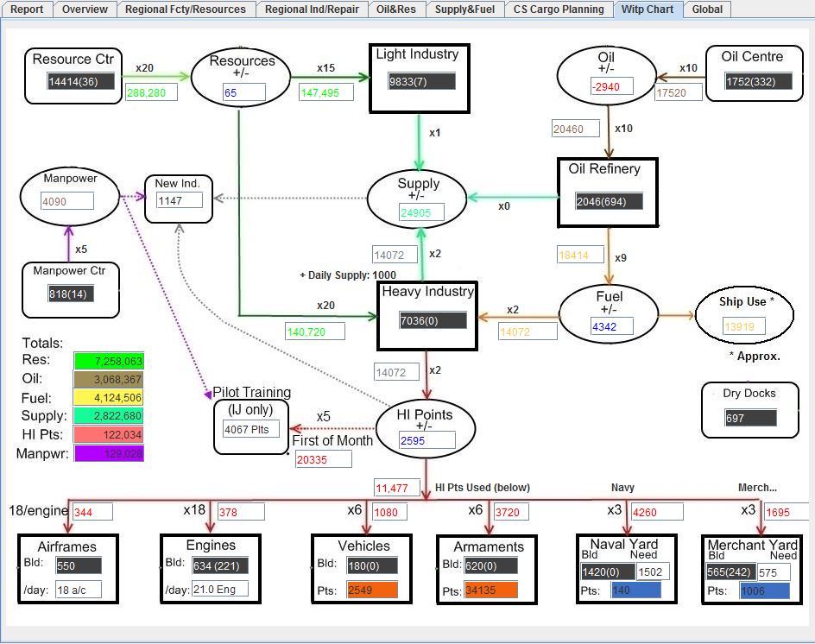Switch to the Overview tab

click(x=85, y=9)
